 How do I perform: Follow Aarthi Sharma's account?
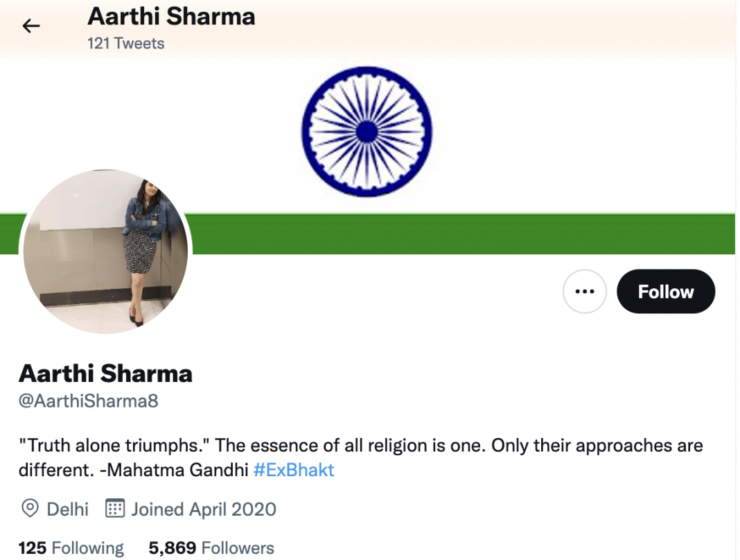pyautogui.click(x=665, y=291)
